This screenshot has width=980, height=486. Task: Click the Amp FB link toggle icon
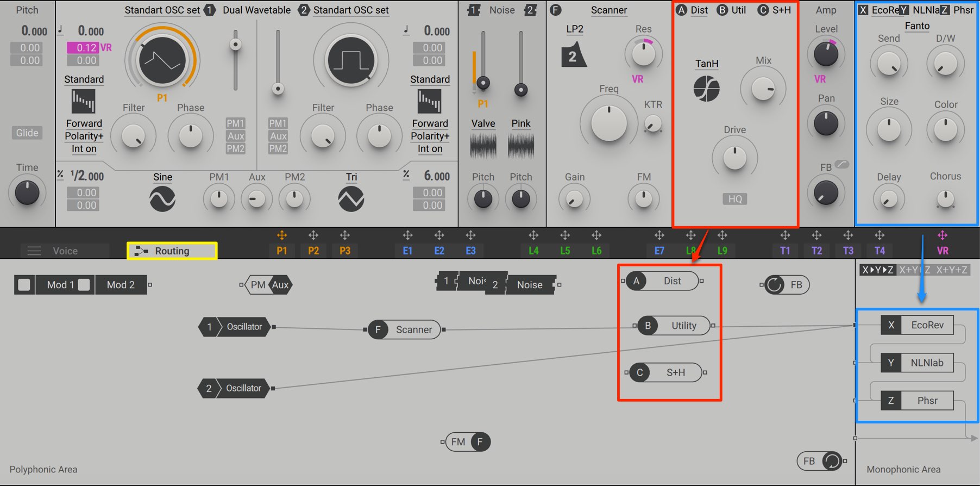click(x=842, y=164)
